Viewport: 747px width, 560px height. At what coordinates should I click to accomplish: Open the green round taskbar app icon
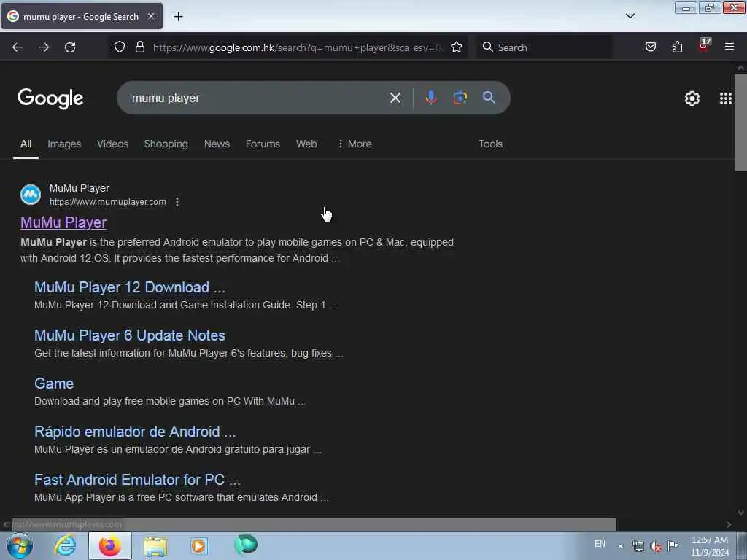click(245, 545)
